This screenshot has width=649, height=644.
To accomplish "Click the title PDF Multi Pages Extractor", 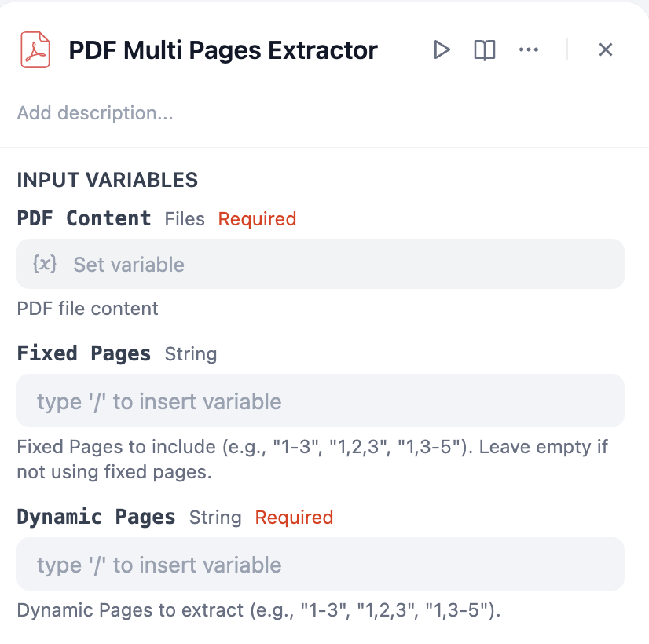I will coord(223,50).
